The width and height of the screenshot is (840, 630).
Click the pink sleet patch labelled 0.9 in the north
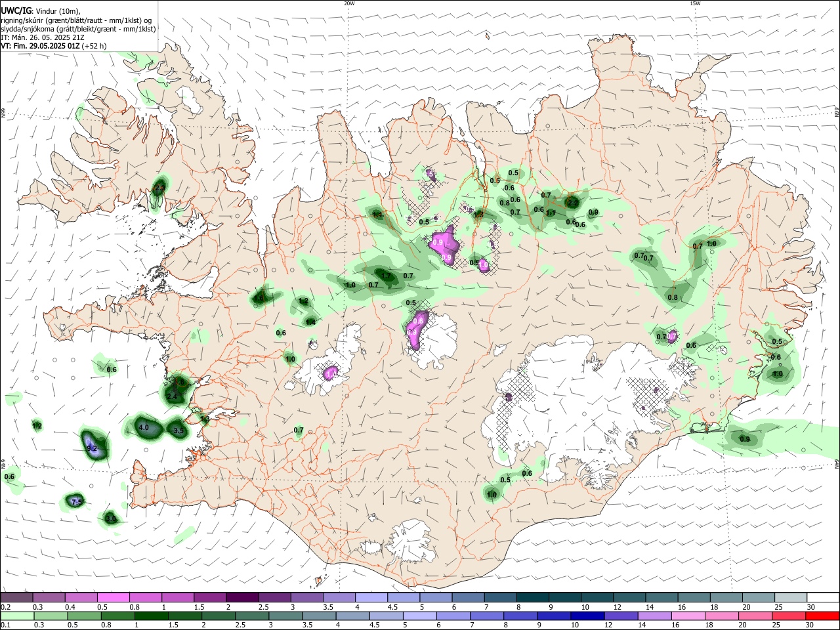point(444,243)
